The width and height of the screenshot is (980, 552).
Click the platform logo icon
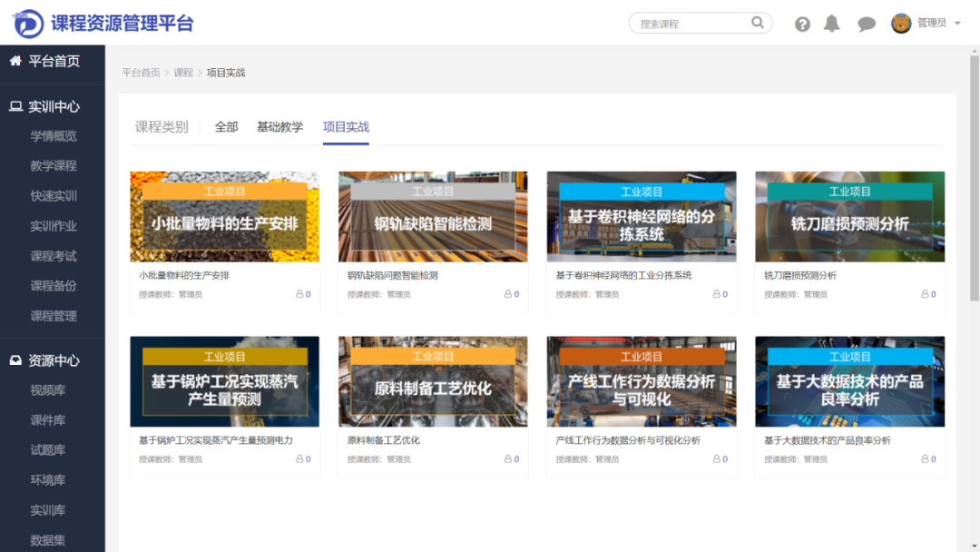[28, 23]
